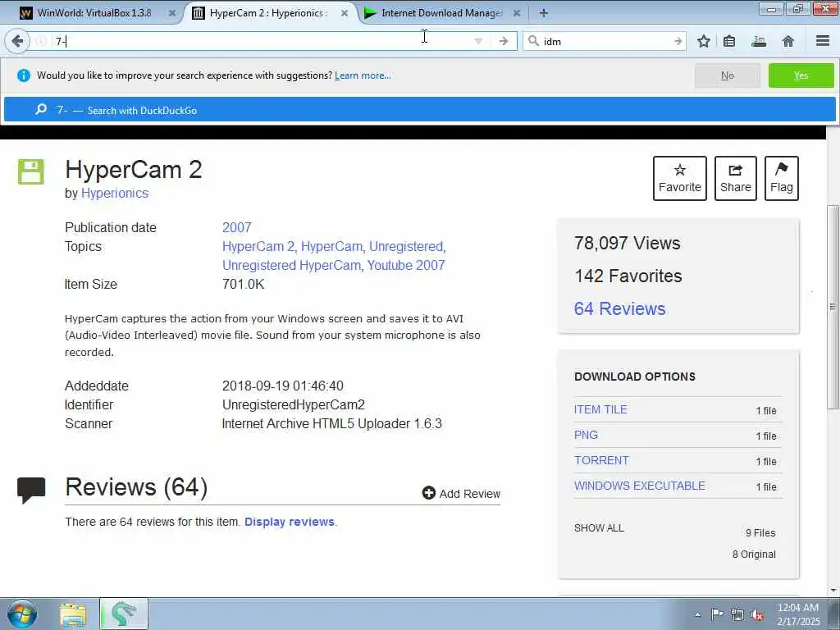Decline search suggestions with No

pos(727,75)
